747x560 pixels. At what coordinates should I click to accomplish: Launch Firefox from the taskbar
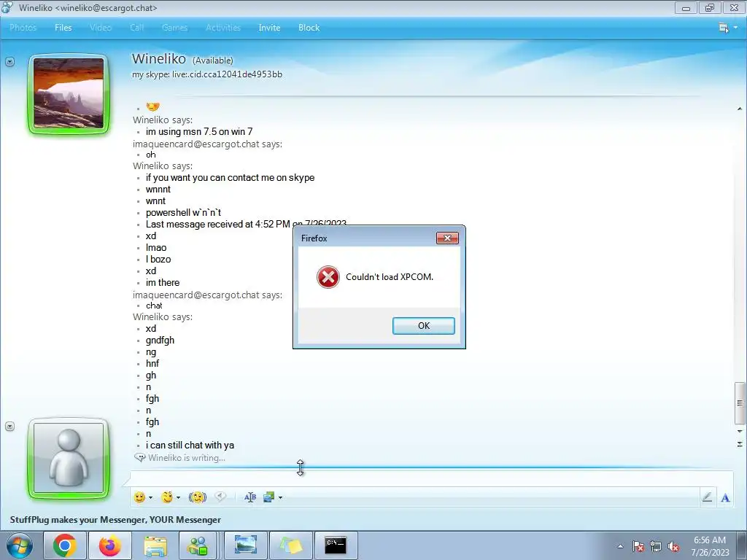[x=109, y=545]
